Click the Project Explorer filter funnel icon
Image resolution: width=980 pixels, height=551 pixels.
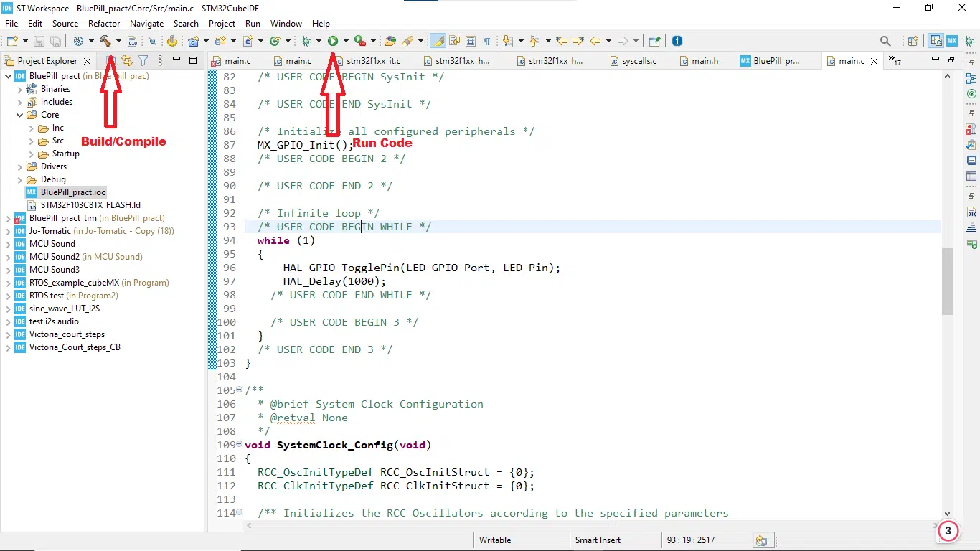click(143, 61)
